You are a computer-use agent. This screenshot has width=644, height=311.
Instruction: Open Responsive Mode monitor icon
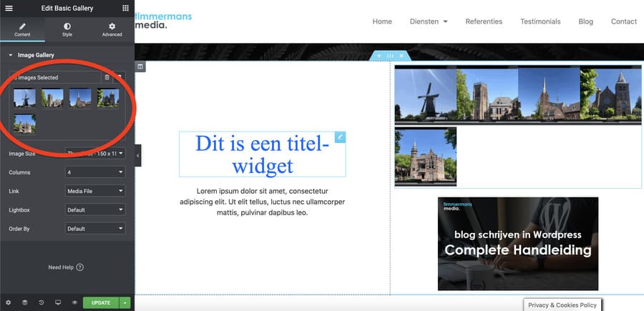click(x=58, y=303)
